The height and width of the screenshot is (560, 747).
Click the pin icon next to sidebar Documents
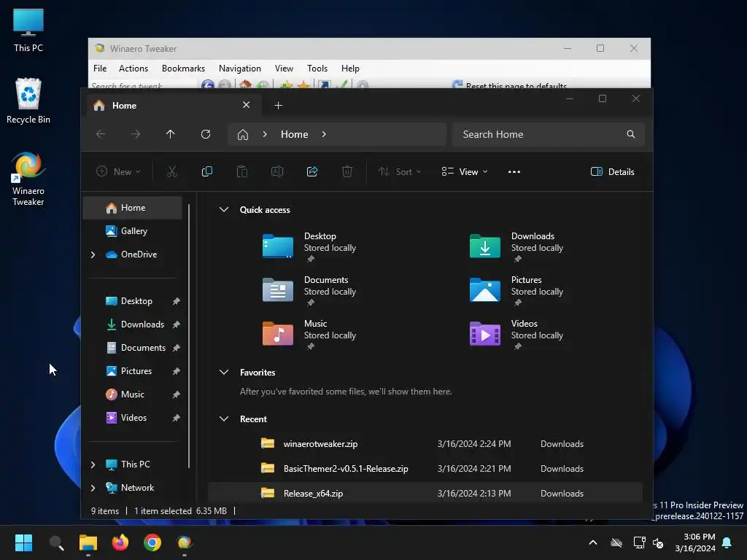tap(177, 348)
